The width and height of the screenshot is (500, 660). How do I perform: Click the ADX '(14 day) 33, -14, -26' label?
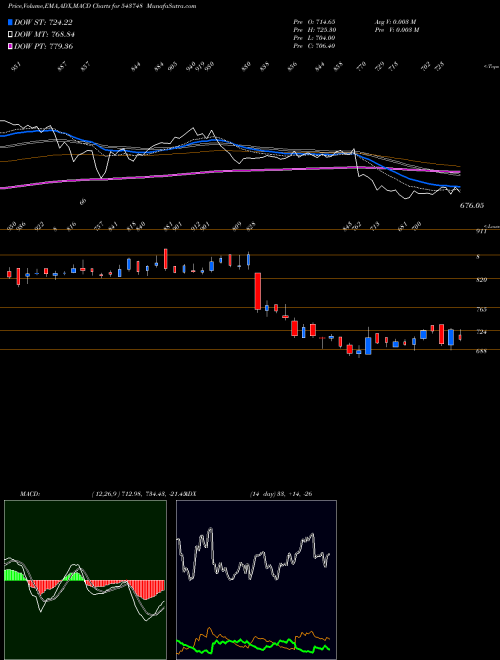(x=281, y=494)
